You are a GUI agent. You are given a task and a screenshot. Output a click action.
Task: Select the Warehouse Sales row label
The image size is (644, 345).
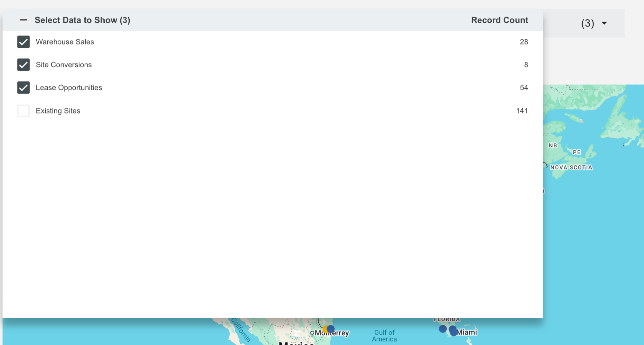tap(65, 42)
